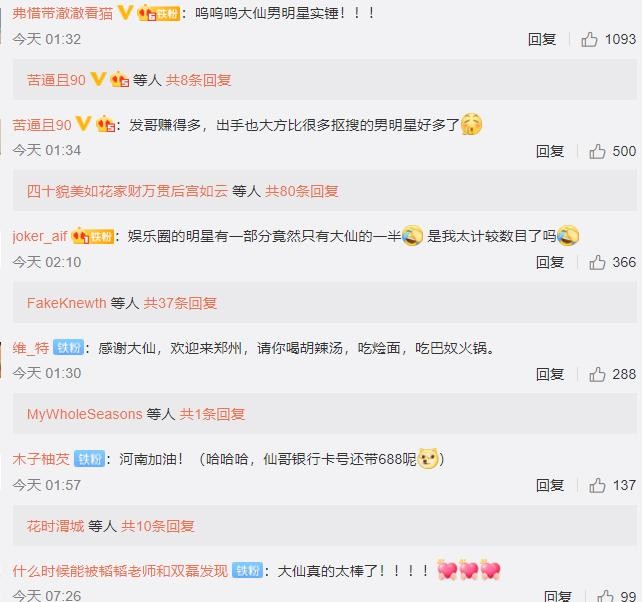Open FakeKnewth's profile link
The width and height of the screenshot is (642, 602).
(x=67, y=303)
